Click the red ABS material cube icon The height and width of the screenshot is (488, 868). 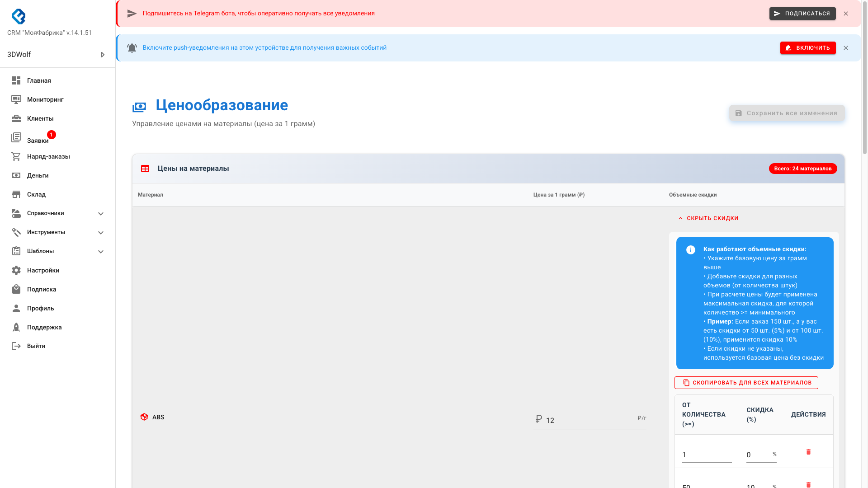point(144,417)
